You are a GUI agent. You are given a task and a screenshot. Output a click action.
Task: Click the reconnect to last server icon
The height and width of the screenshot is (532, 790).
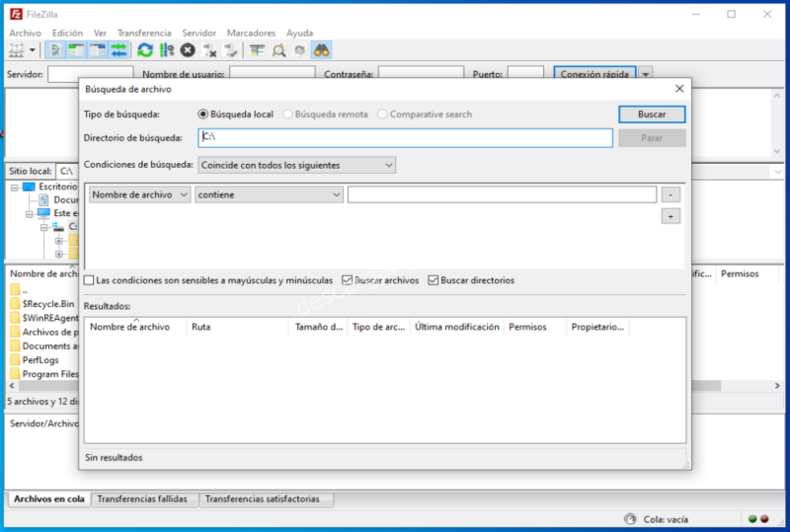click(231, 50)
